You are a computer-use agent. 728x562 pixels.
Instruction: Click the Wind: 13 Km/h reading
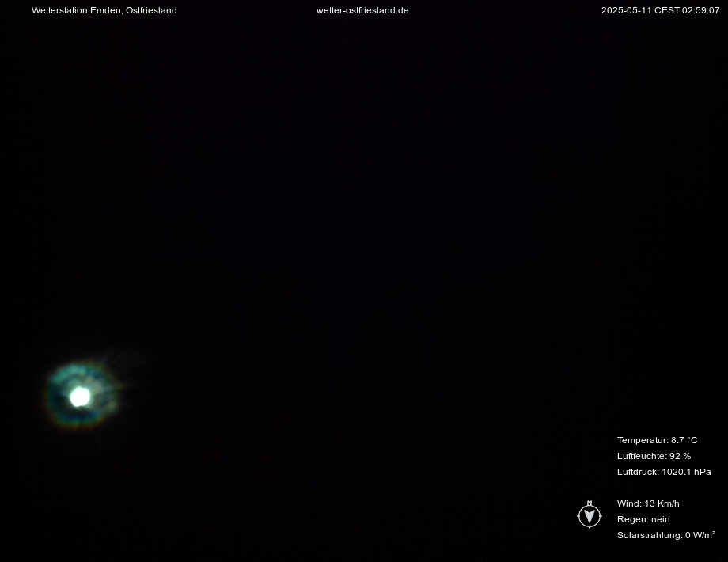[x=648, y=503]
